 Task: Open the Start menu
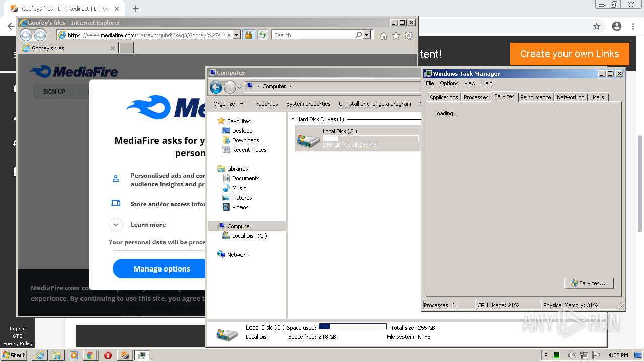coord(14,355)
